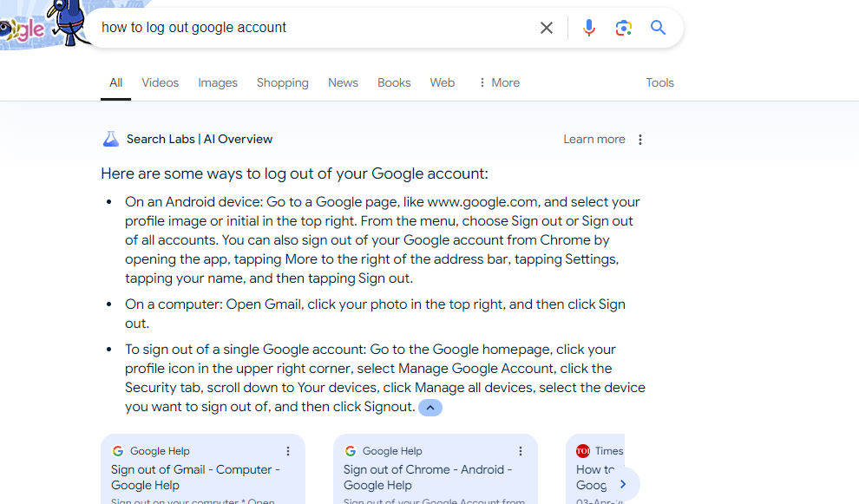Switch to the Videos tab
This screenshot has width=859, height=504.
[160, 82]
